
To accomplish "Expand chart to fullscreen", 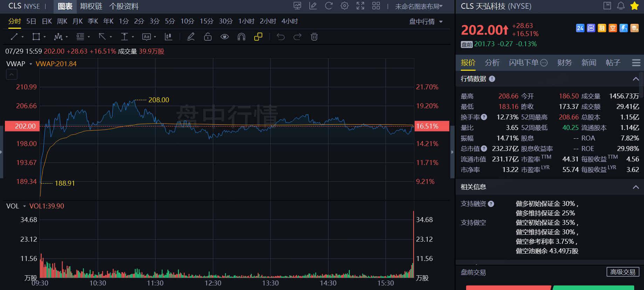I will coord(360,6).
